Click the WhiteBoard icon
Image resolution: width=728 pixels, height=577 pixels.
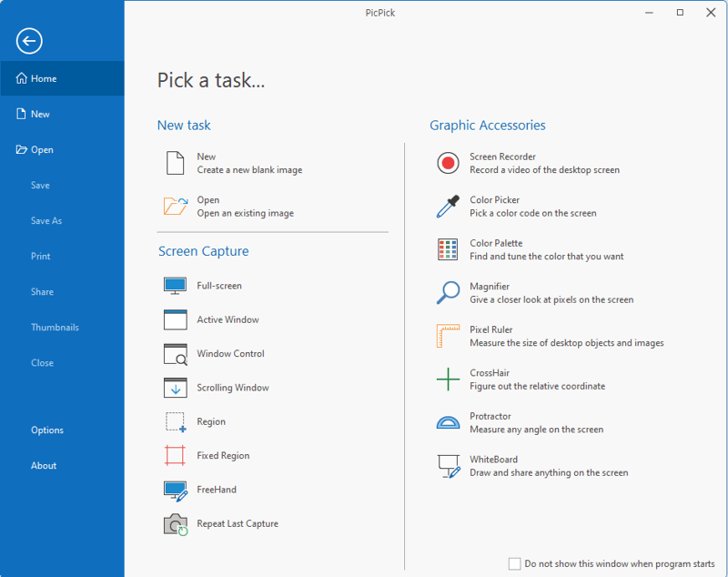coord(449,466)
